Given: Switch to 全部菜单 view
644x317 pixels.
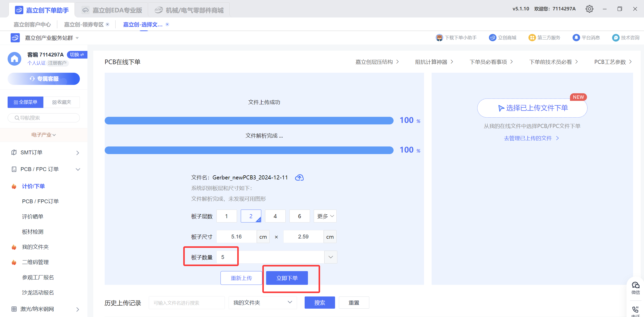Looking at the screenshot, I should point(25,102).
